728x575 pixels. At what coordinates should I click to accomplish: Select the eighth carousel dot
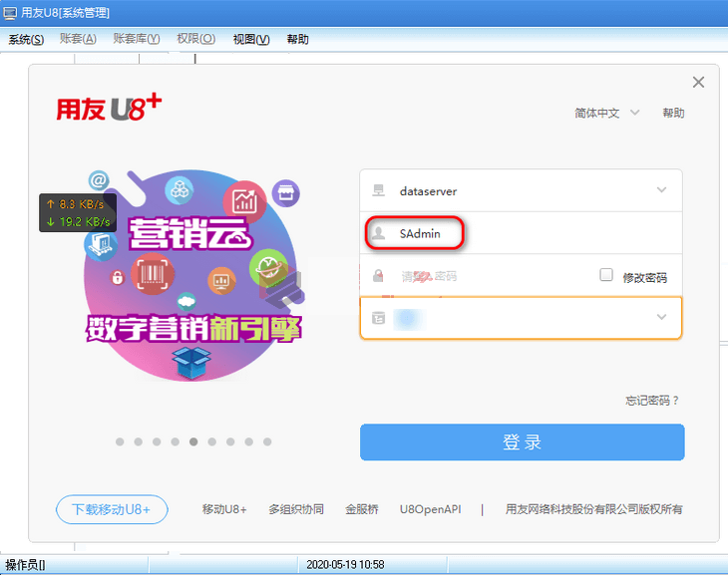pos(249,441)
